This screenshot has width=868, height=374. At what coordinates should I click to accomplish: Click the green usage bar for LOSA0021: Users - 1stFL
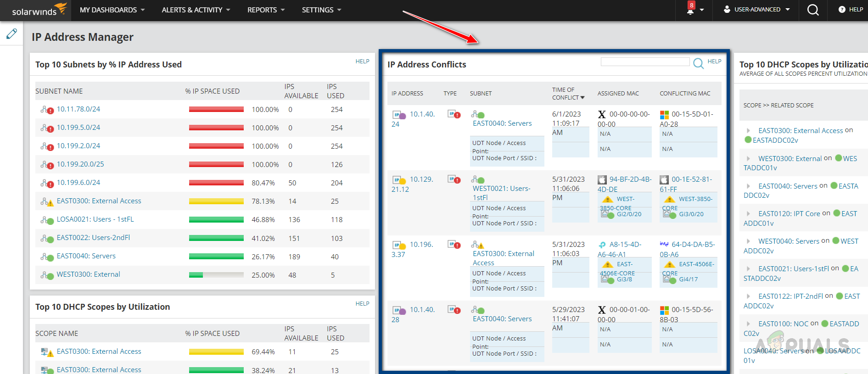(x=216, y=220)
